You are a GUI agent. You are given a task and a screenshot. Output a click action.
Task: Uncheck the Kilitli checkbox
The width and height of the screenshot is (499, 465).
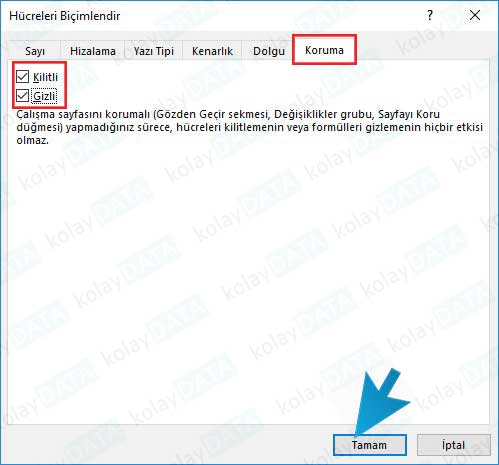click(22, 77)
